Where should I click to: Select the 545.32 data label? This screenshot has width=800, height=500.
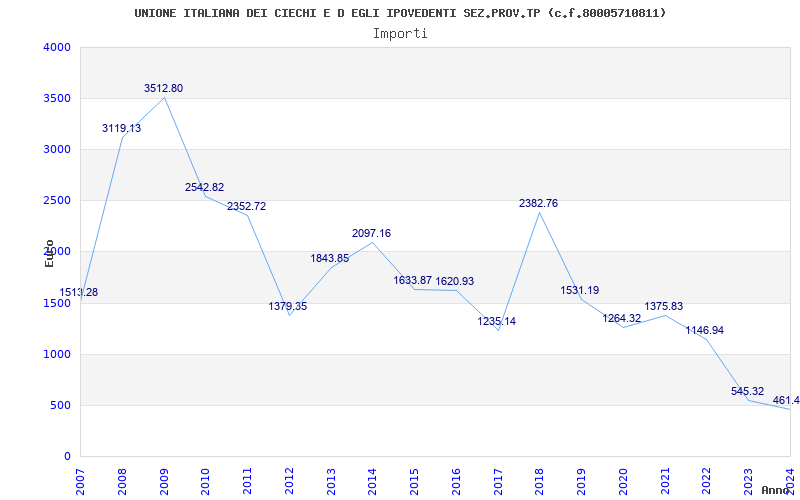pyautogui.click(x=747, y=392)
